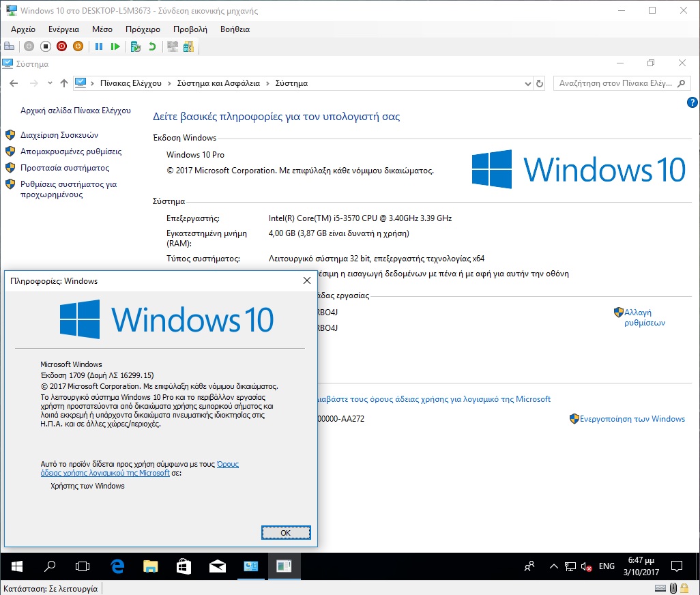Click the keyboard icon in the status bar
This screenshot has height=595, width=700.
[x=660, y=588]
